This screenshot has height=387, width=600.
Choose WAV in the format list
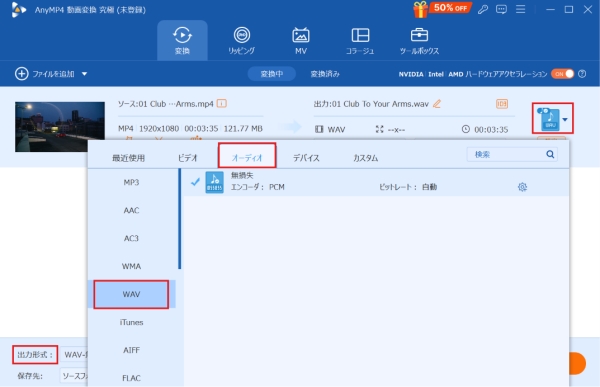(x=131, y=294)
